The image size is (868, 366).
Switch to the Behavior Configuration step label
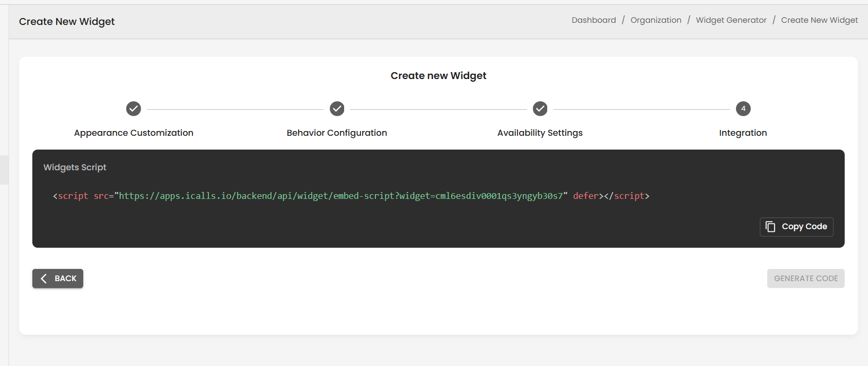(x=337, y=133)
